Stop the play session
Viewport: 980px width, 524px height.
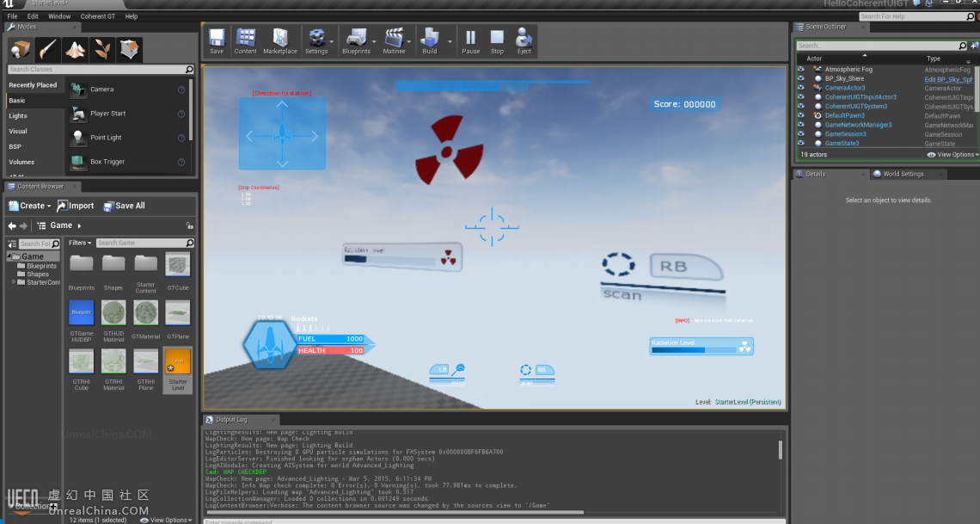(x=497, y=41)
